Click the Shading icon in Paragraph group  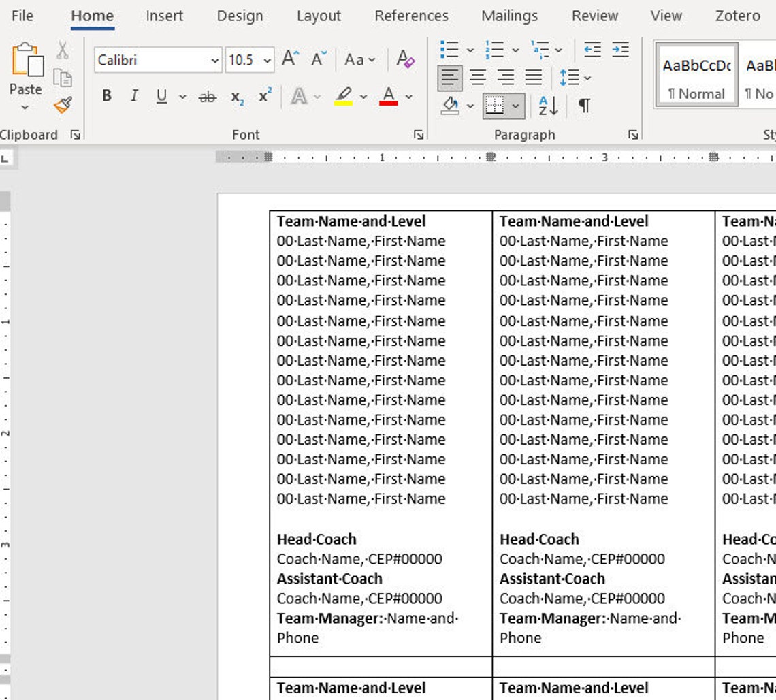452,106
